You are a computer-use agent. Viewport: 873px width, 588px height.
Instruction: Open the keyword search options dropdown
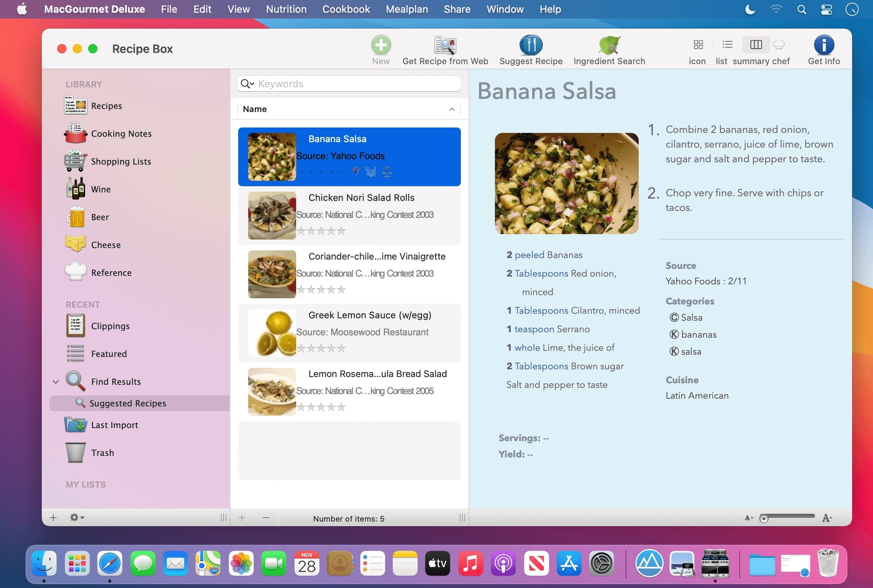(247, 84)
